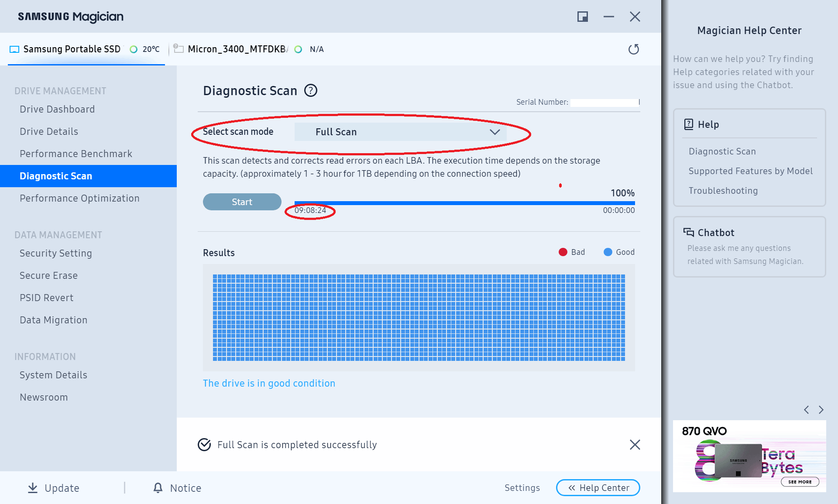
Task: Click the Chatbot speech bubble icon
Action: [x=688, y=232]
